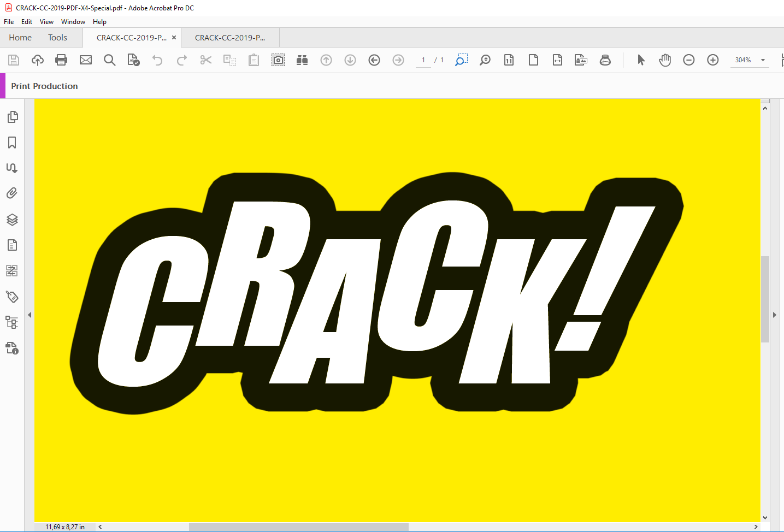Click horizontal scrollbar left arrow
The image size is (784, 532).
(x=100, y=527)
